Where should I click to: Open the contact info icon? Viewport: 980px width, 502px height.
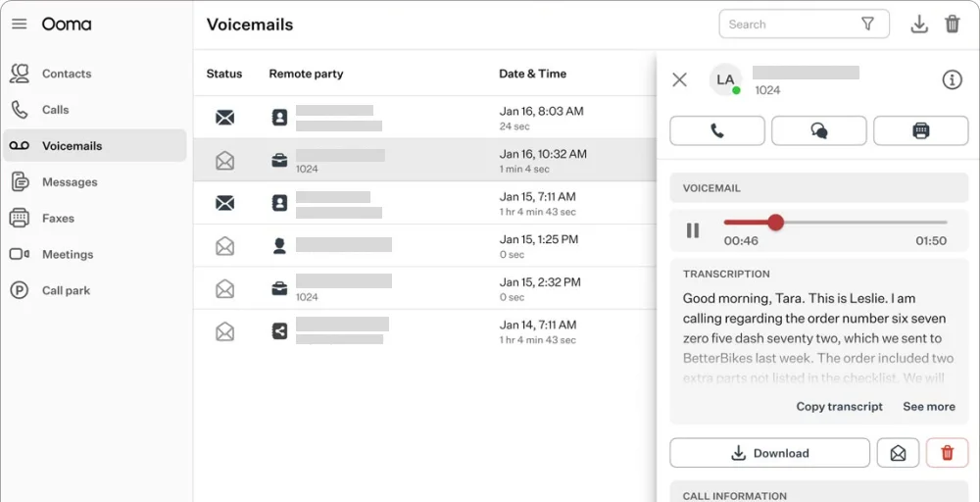[x=952, y=79]
